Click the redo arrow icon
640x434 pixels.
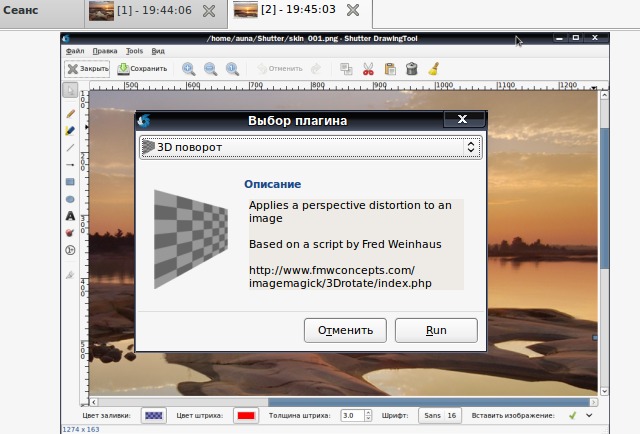pyautogui.click(x=316, y=69)
